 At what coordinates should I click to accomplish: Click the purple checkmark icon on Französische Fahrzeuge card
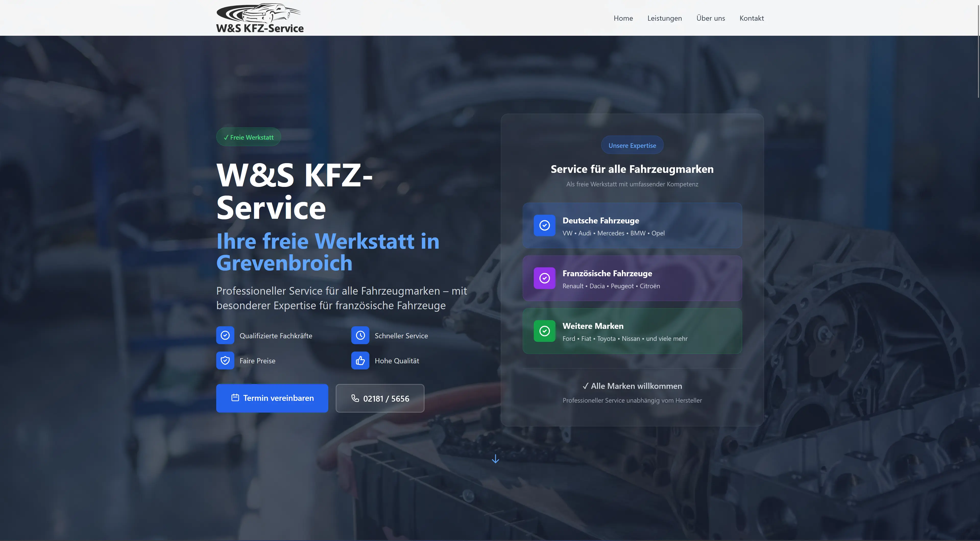click(x=545, y=278)
